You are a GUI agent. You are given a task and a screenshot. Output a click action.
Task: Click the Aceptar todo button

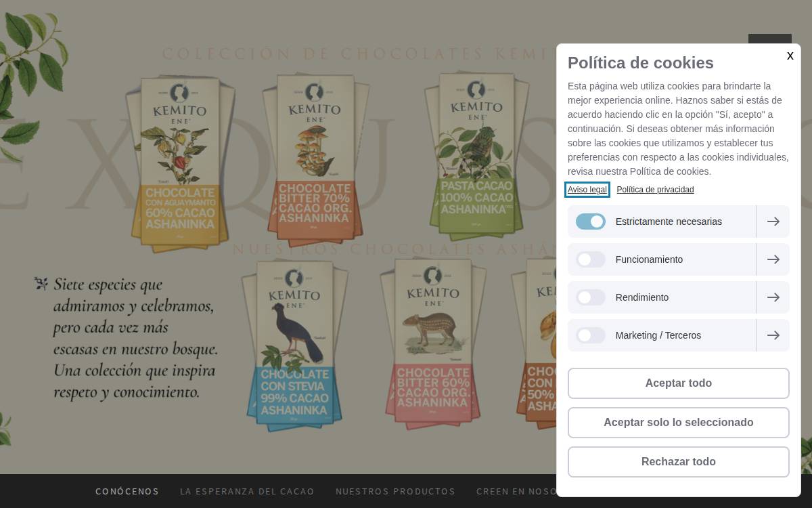pos(679,383)
